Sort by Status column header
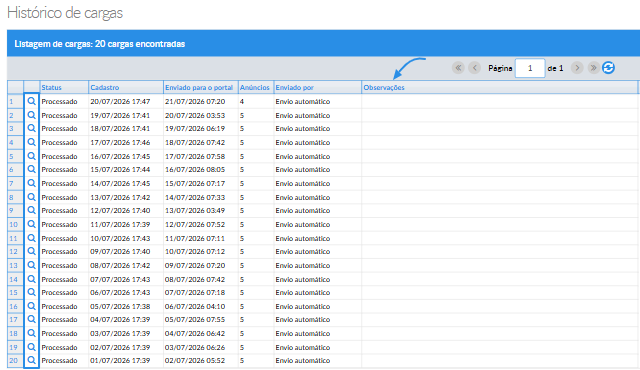 coord(64,87)
